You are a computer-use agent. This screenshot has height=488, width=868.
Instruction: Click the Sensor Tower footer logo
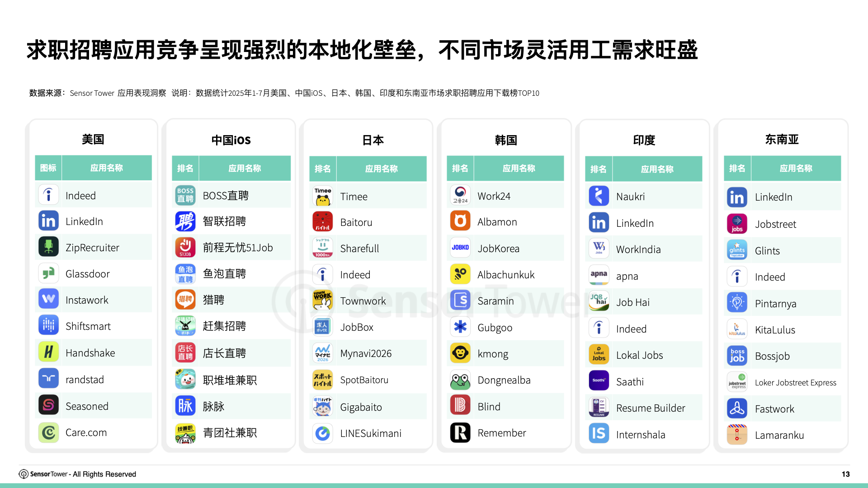pyautogui.click(x=24, y=474)
